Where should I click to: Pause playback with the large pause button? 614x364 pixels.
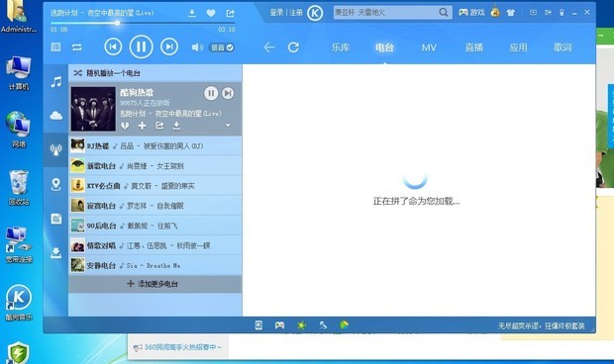tap(141, 46)
